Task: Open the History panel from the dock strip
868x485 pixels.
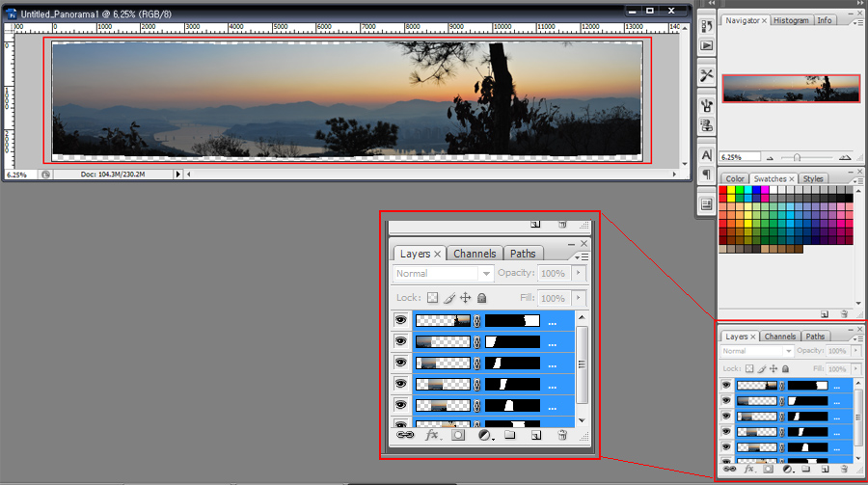Action: tap(706, 26)
